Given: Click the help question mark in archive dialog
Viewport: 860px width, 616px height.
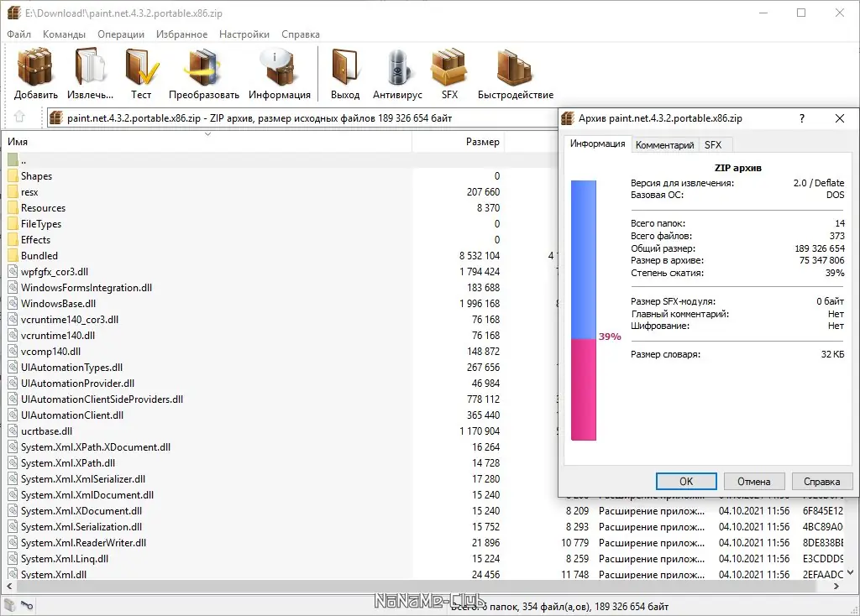Looking at the screenshot, I should coord(802,118).
